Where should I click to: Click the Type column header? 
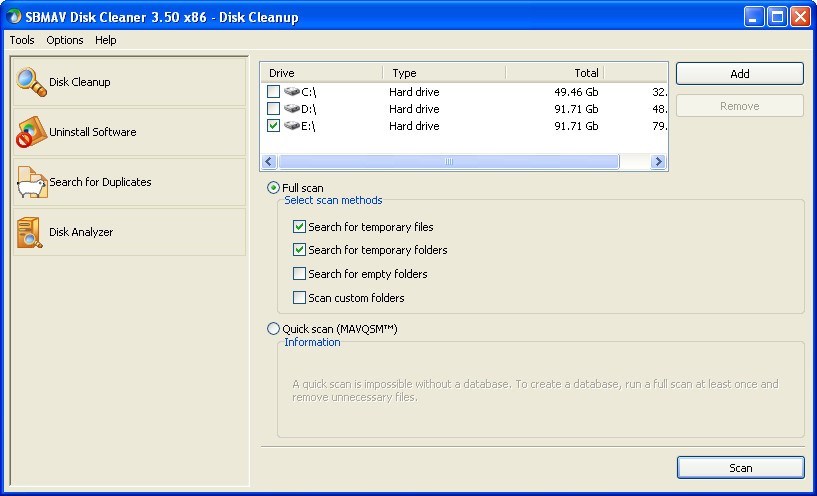pos(444,73)
